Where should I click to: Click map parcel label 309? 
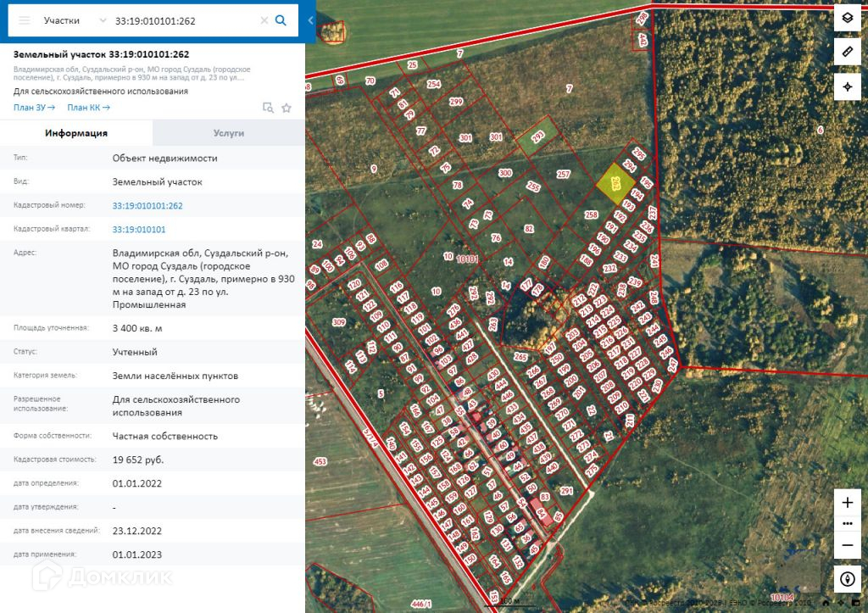pos(339,321)
